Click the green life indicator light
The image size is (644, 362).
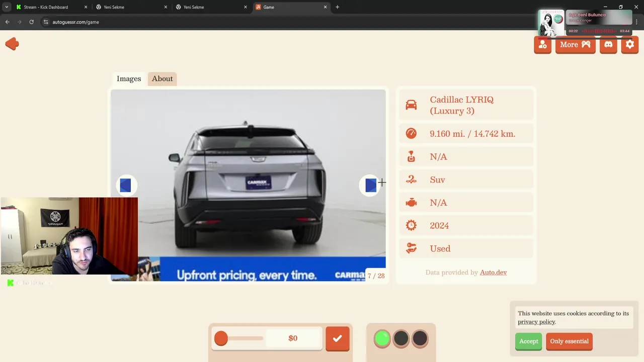pos(382,339)
